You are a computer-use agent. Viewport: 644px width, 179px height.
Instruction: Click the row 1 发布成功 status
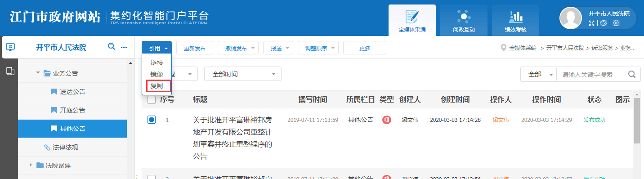pos(595,120)
